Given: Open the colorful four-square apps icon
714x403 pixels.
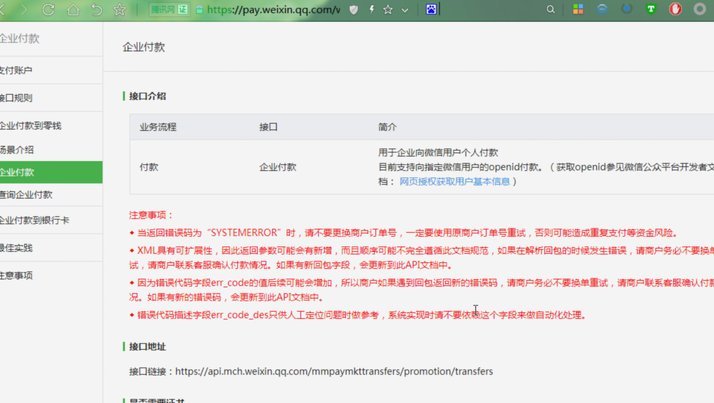Looking at the screenshot, I should (x=578, y=9).
